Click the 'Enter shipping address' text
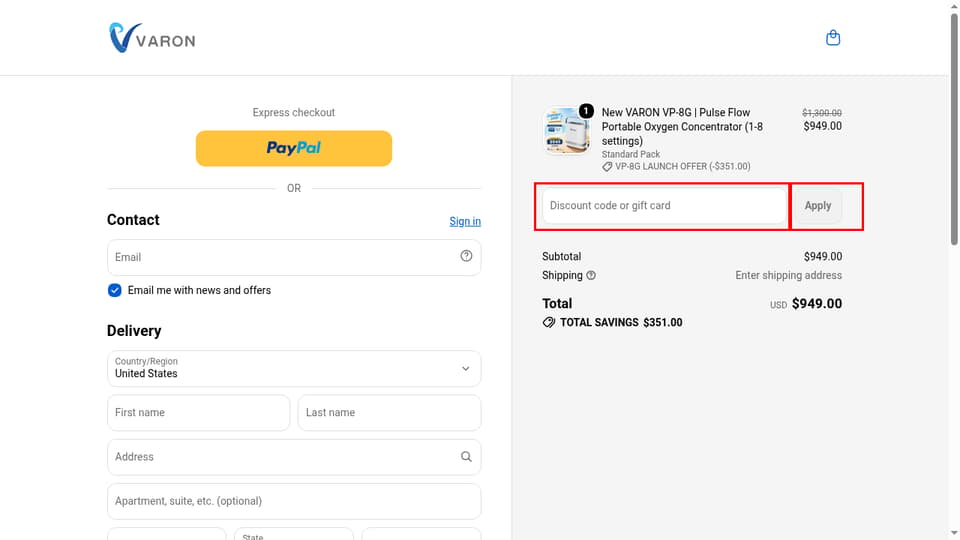Viewport: 960px width, 540px height. click(x=788, y=276)
